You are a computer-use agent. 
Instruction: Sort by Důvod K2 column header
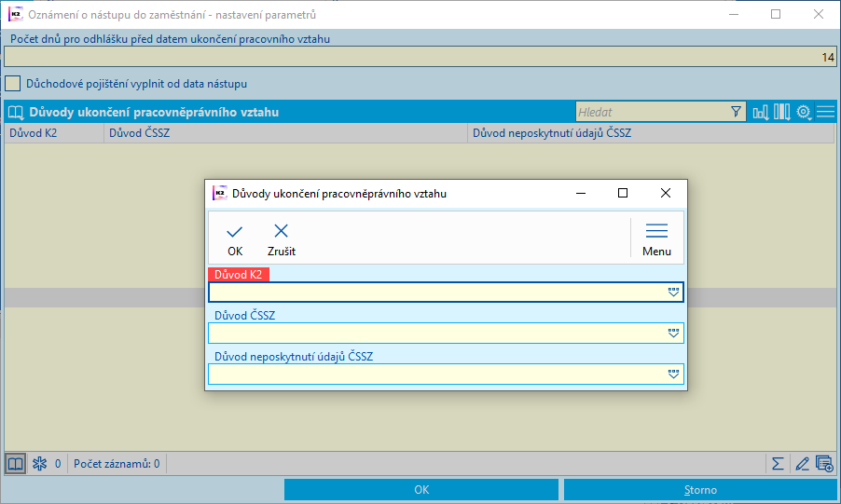54,133
